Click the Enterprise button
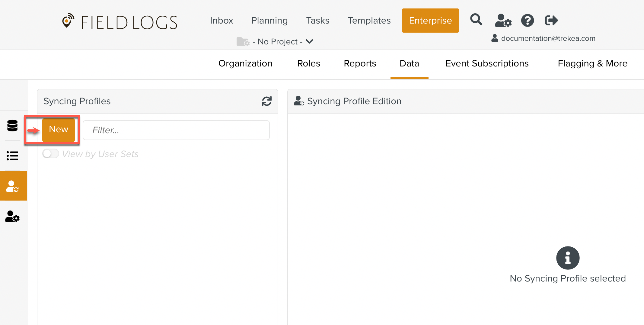 pos(430,21)
